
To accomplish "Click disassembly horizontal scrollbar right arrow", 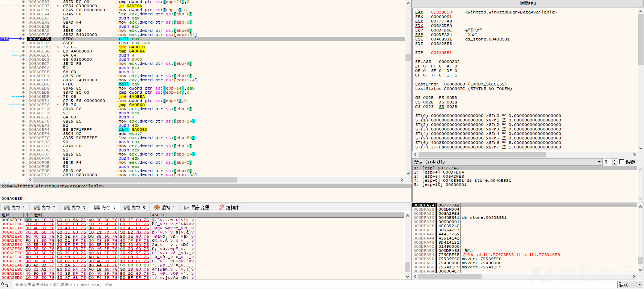I will pos(402,180).
